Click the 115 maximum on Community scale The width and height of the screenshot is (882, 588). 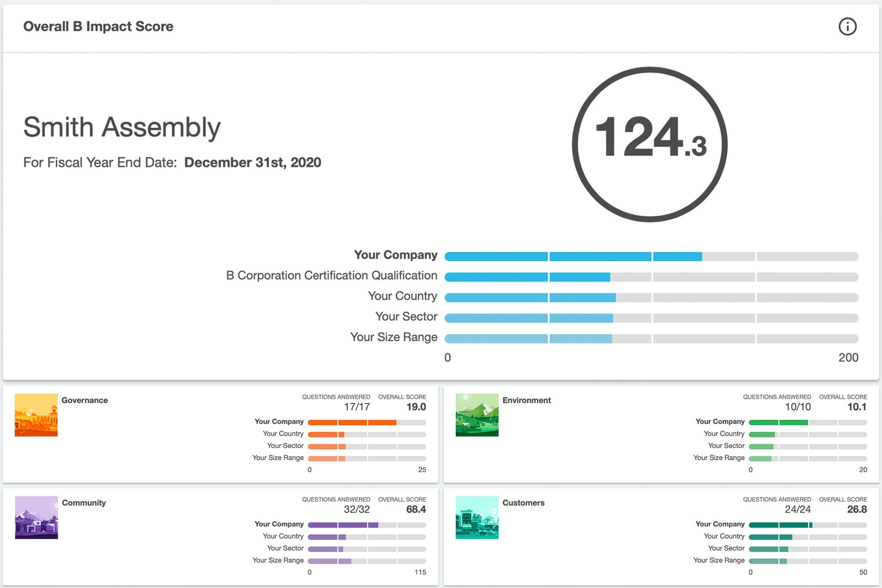coord(420,572)
